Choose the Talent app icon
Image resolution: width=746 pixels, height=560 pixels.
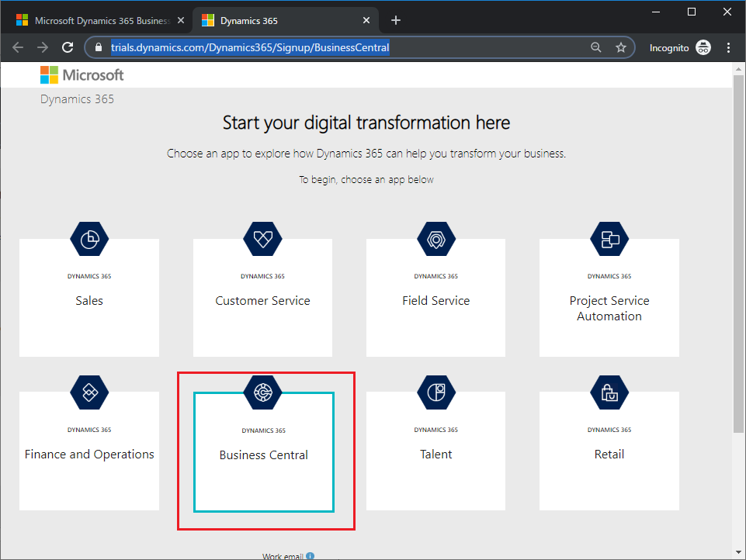436,392
